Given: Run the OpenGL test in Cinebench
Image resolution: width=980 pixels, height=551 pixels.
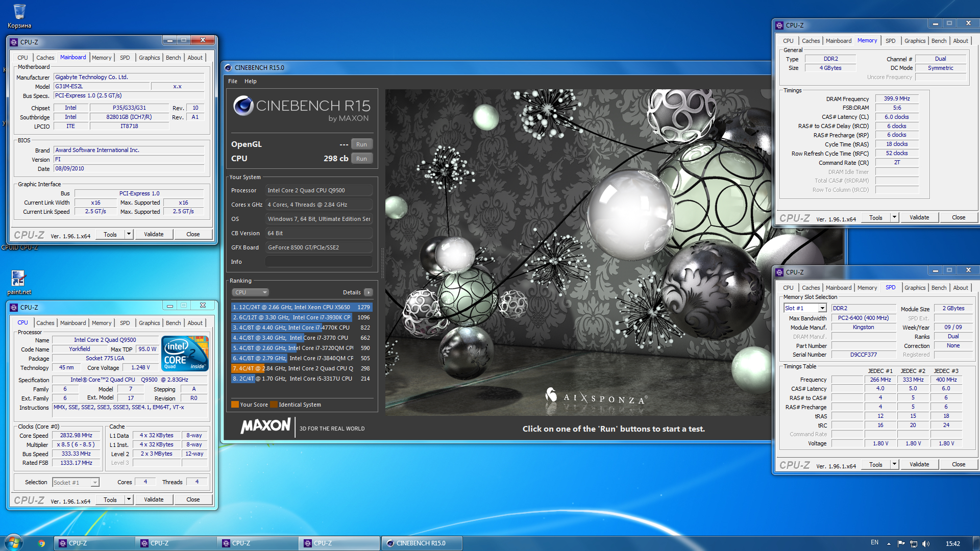Looking at the screenshot, I should click(361, 144).
